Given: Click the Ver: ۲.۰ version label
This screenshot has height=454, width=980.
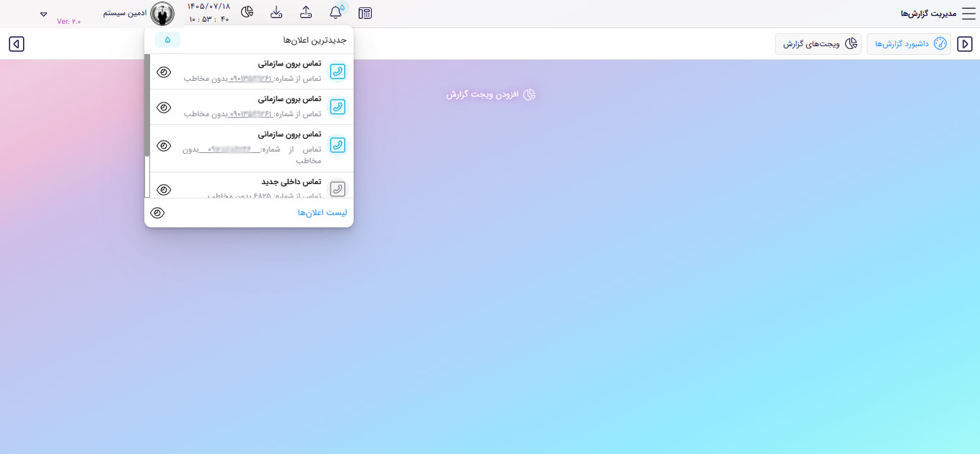Looking at the screenshot, I should [x=69, y=22].
